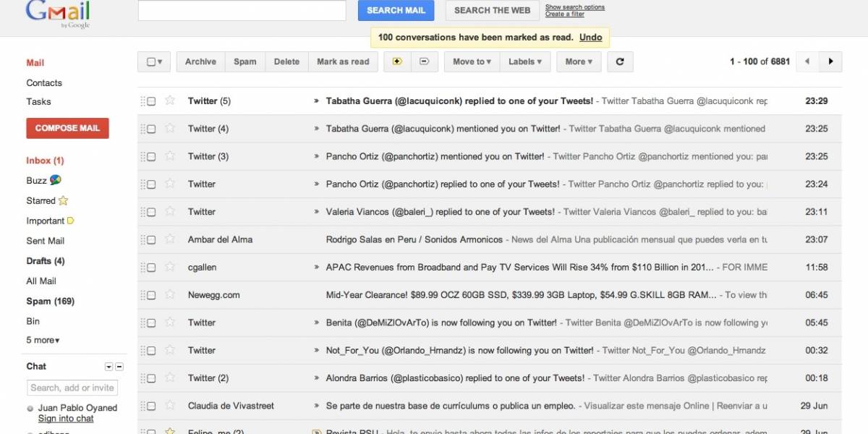Open the Bin folder

coord(33,321)
